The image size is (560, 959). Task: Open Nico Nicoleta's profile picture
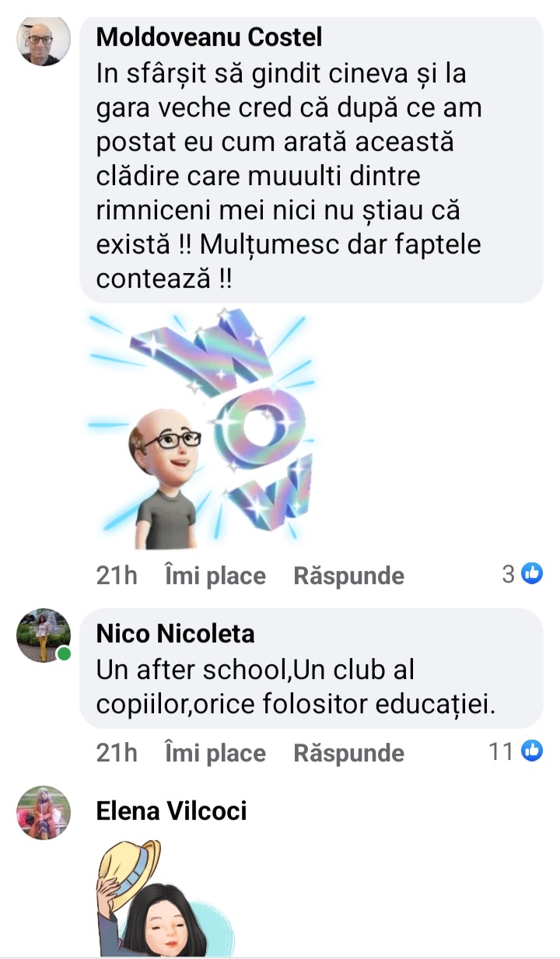coord(44,635)
